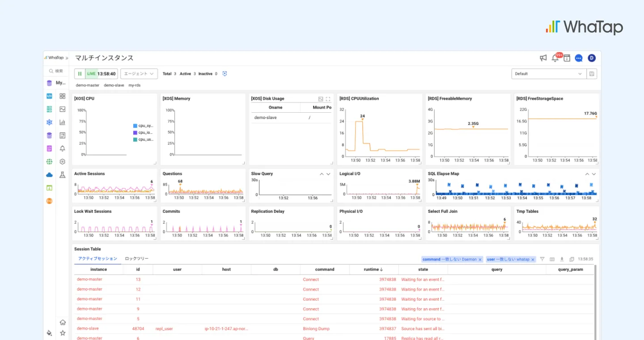Open the info calendar icon in header

pyautogui.click(x=567, y=58)
